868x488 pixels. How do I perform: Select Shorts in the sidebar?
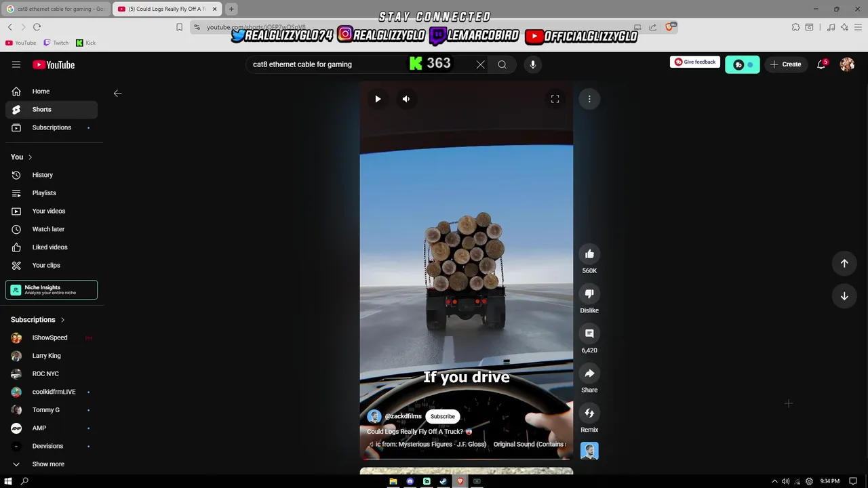[x=52, y=109]
